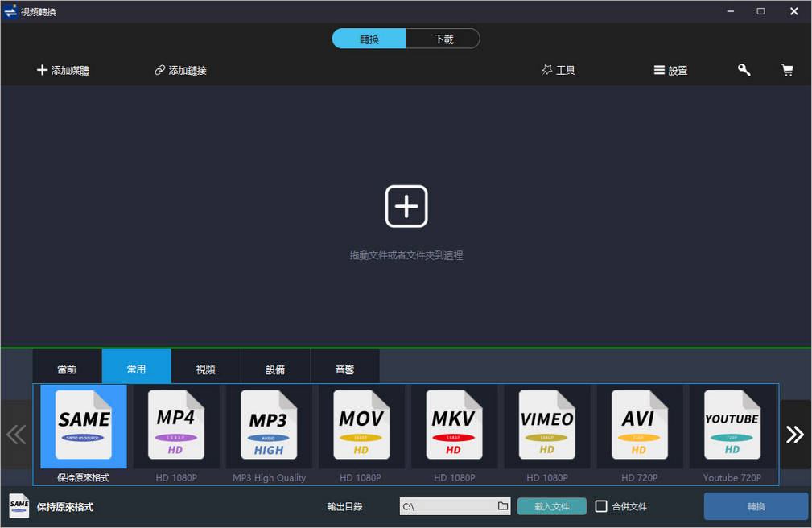The width and height of the screenshot is (812, 528).
Task: Click the key registration icon
Action: tap(744, 70)
